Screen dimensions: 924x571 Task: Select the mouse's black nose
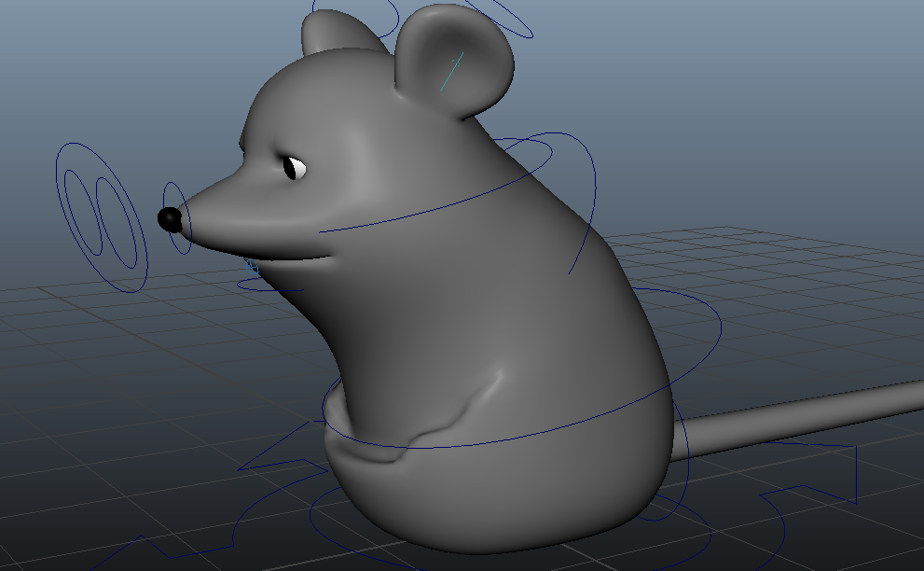point(170,219)
